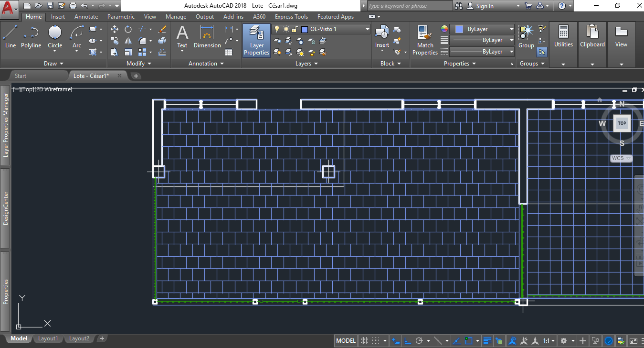644x348 pixels.
Task: Toggle snap mode in status bar
Action: 376,341
